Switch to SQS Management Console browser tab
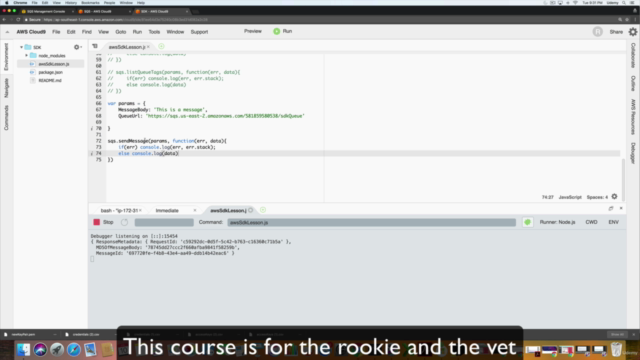Viewport: 640px width, 360px height. coord(46,11)
